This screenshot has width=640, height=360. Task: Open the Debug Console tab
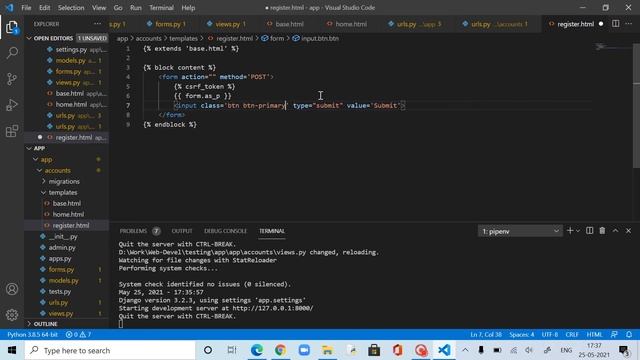[225, 231]
